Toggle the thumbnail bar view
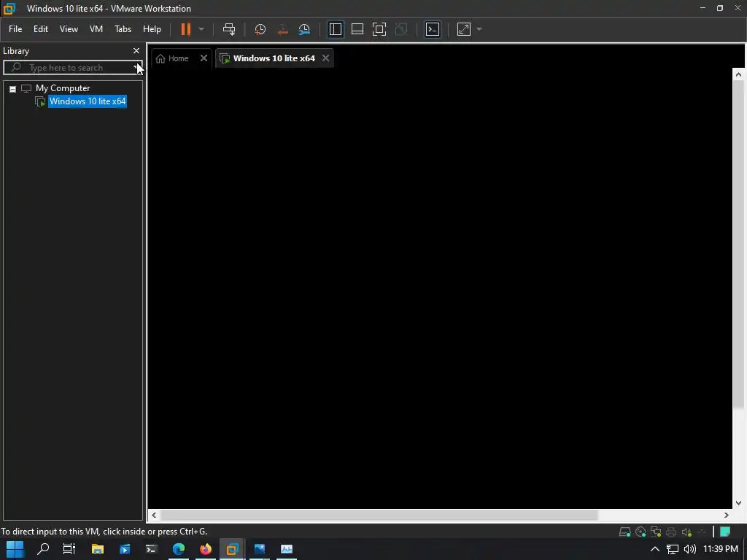Viewport: 747px width, 560px height. coord(357,29)
